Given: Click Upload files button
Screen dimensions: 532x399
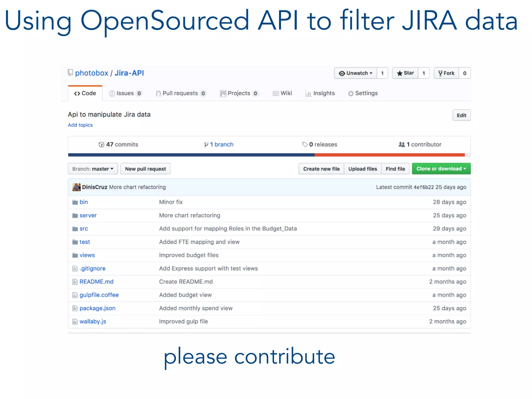Looking at the screenshot, I should click(363, 169).
